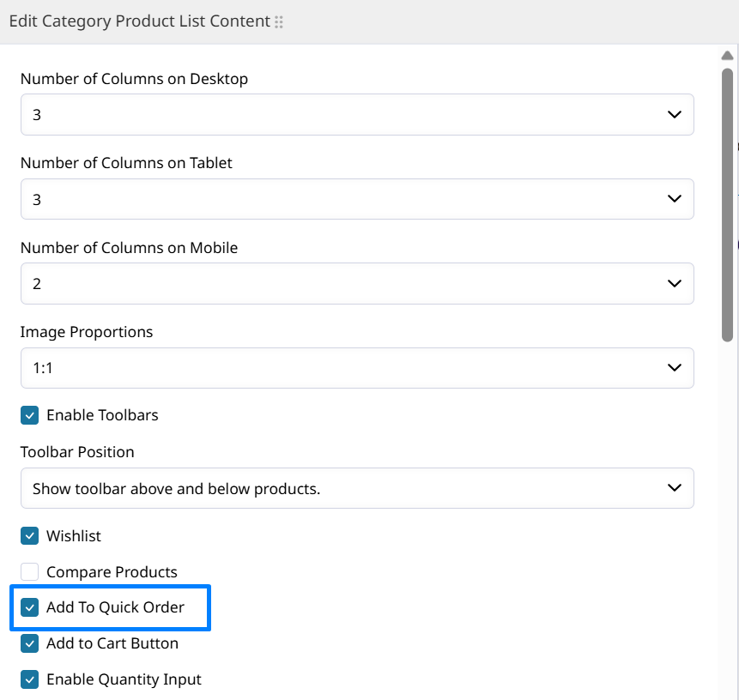The image size is (739, 700).
Task: Click the Number of Columns on Mobile label
Action: (129, 248)
